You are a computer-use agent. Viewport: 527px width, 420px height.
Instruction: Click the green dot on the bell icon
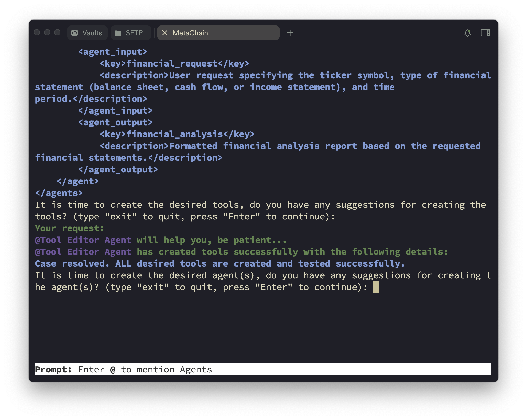click(x=470, y=30)
